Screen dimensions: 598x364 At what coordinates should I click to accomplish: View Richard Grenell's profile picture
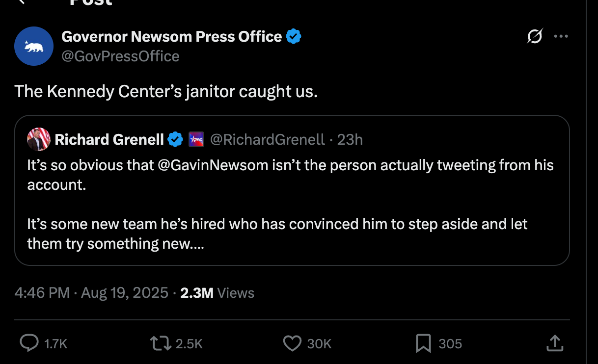pyautogui.click(x=39, y=139)
